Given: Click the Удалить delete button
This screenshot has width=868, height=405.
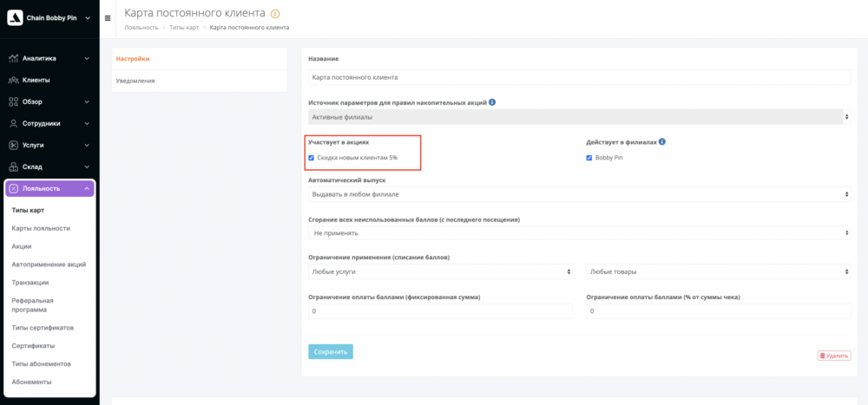Looking at the screenshot, I should (x=833, y=356).
